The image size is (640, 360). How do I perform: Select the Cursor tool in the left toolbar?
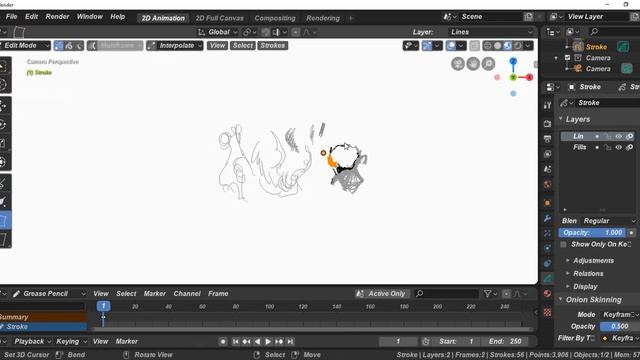coord(3,84)
